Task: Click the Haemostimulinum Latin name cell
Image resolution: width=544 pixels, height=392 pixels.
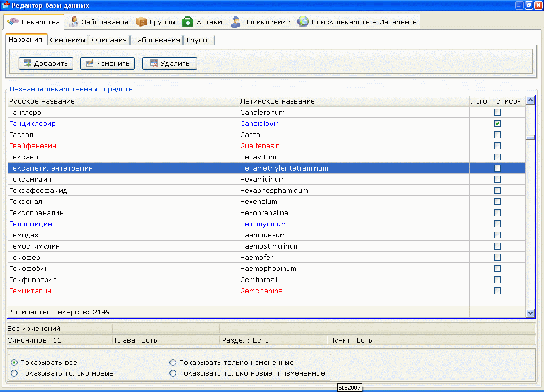Action: [354, 246]
